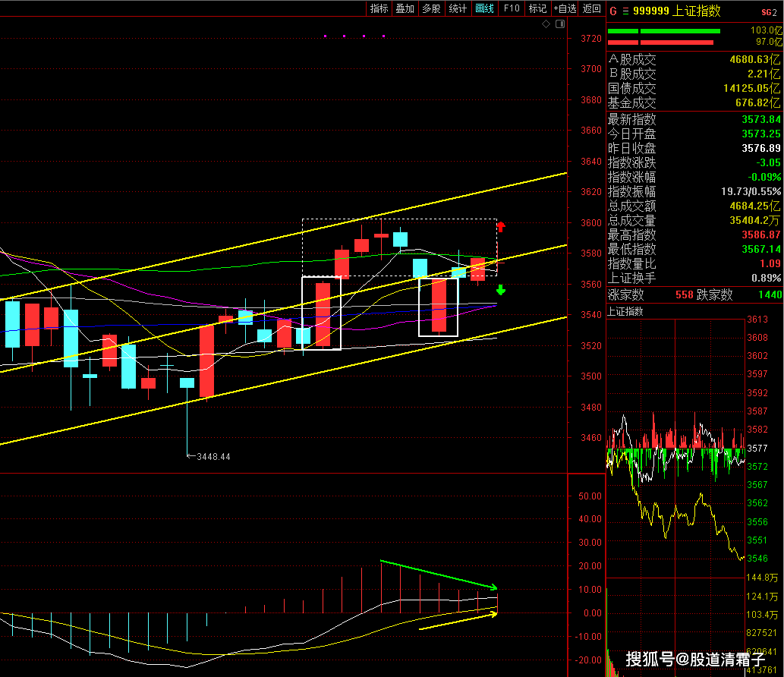Image resolution: width=784 pixels, height=677 pixels.
Task: Select the 多股 multi-stock view
Action: coord(431,8)
